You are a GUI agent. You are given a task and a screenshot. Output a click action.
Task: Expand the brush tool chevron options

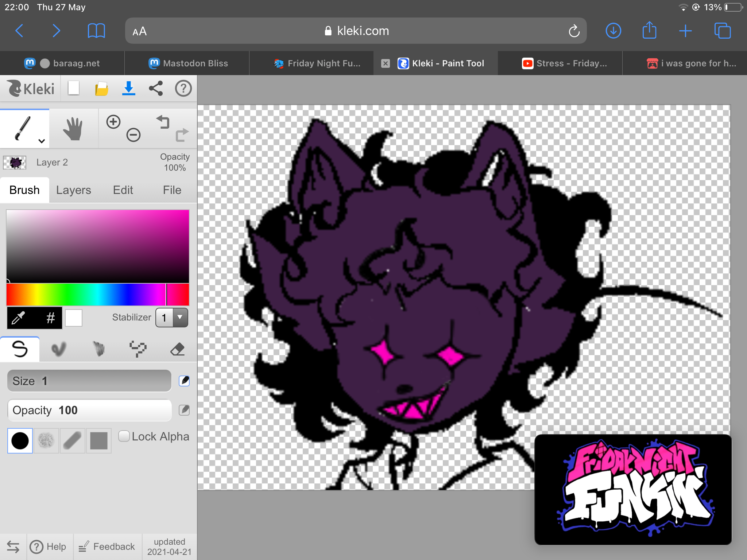pyautogui.click(x=42, y=141)
